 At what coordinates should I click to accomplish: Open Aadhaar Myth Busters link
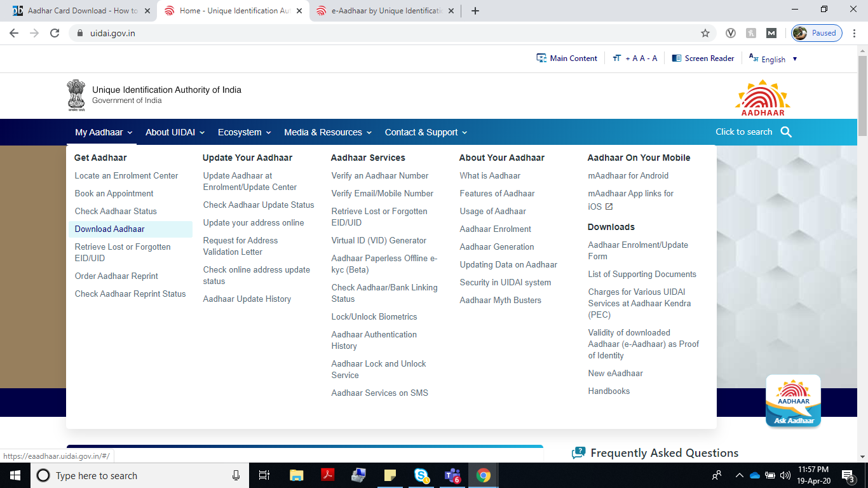(x=501, y=300)
